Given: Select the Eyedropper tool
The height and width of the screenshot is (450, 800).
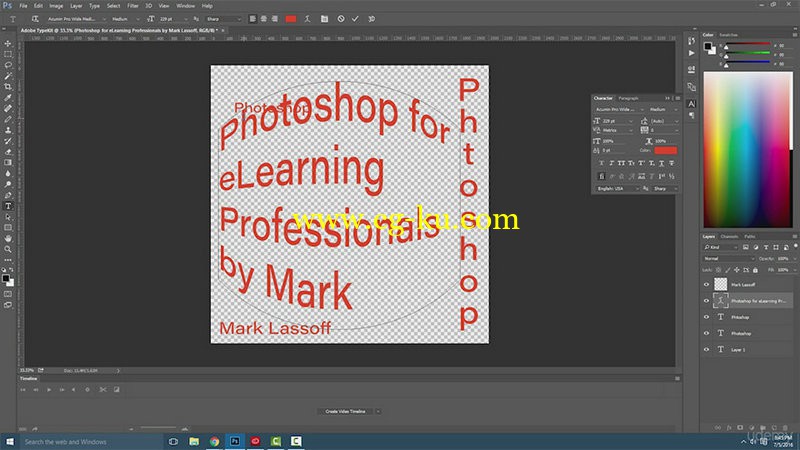Looking at the screenshot, I should pos(8,97).
